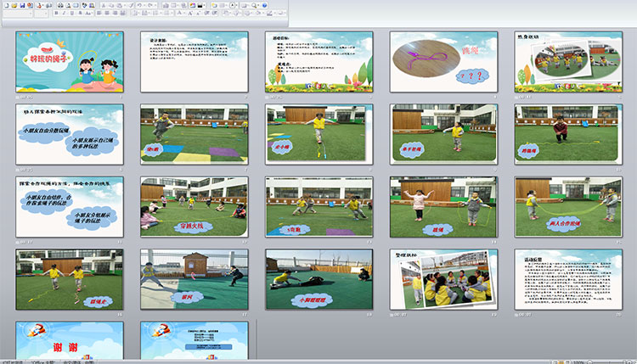Open the Change Case Aa dropdown
The height and width of the screenshot is (364, 637).
pyautogui.click(x=88, y=13)
